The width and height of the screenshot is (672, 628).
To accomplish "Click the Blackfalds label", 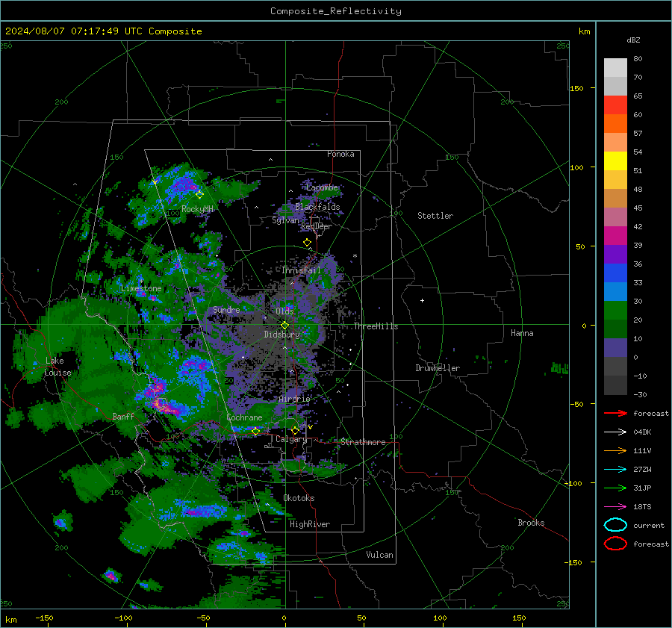I will click(317, 207).
